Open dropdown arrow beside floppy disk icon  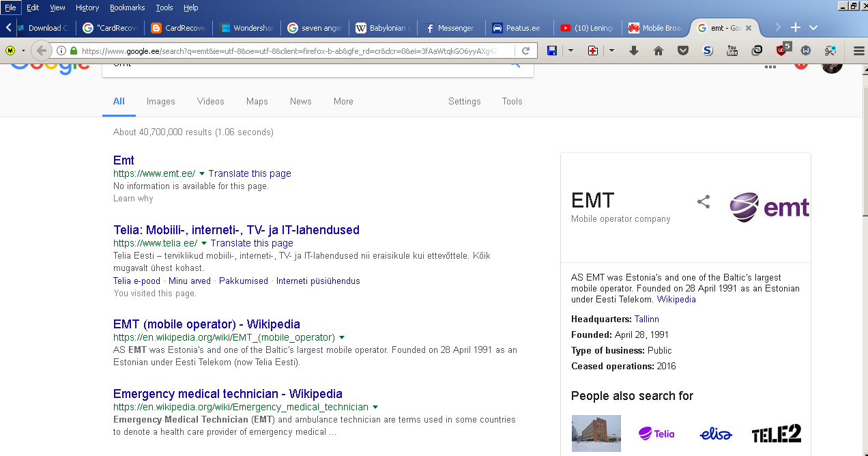pos(570,51)
